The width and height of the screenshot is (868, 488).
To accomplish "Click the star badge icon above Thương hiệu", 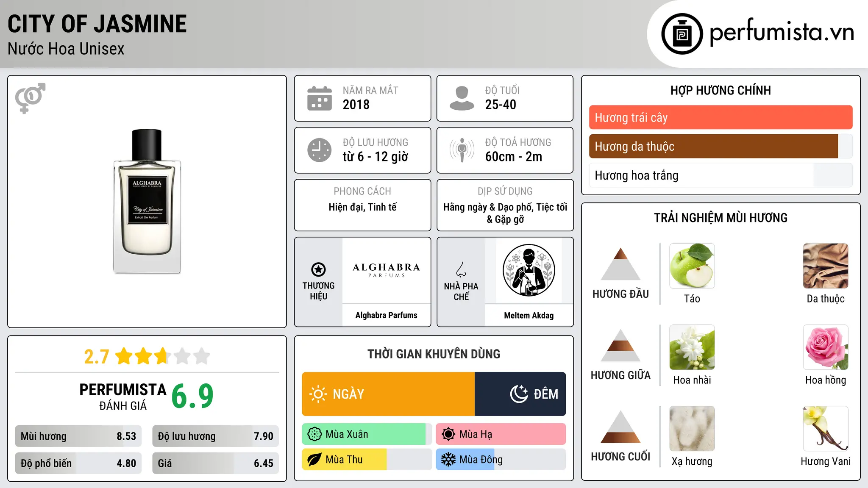I will coord(318,269).
